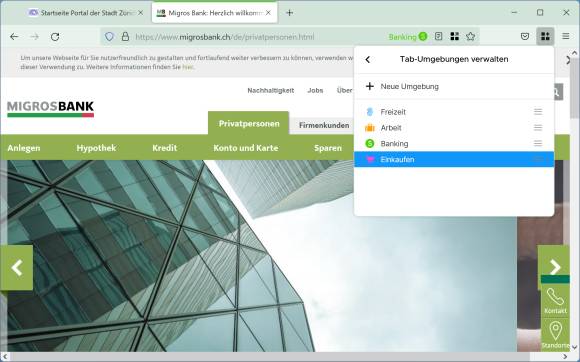Switch to Startseite Portal der Stadt tab
580x362 pixels.
(86, 13)
